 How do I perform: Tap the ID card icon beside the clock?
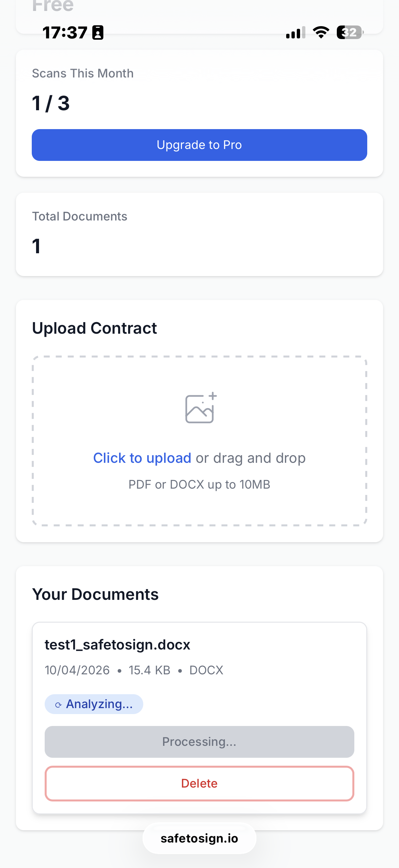pos(98,33)
